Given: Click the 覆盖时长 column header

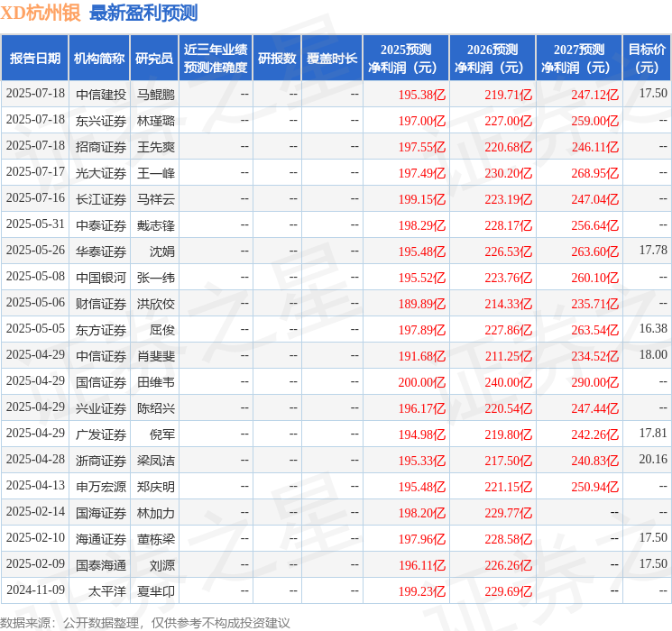Looking at the screenshot, I should 332,59.
